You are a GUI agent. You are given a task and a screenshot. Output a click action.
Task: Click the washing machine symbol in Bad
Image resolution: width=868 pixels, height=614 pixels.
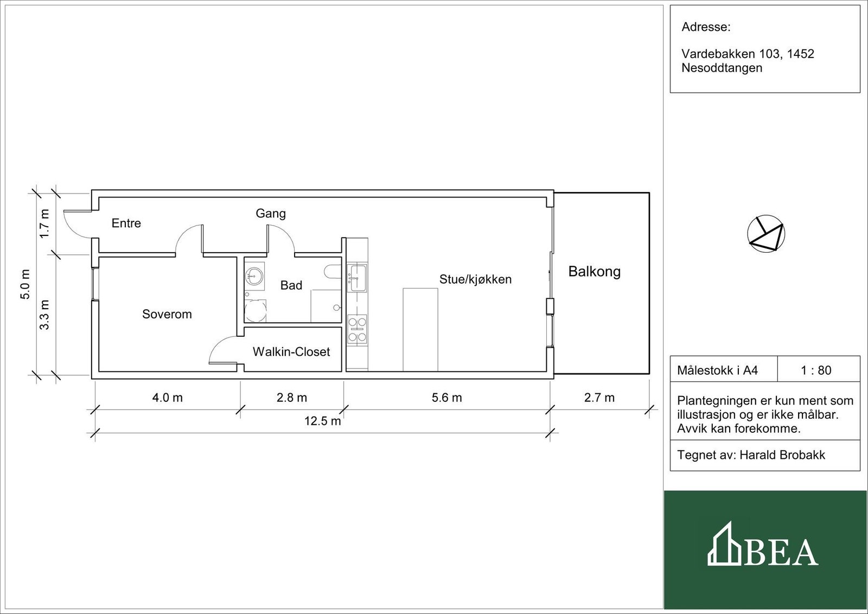256,311
